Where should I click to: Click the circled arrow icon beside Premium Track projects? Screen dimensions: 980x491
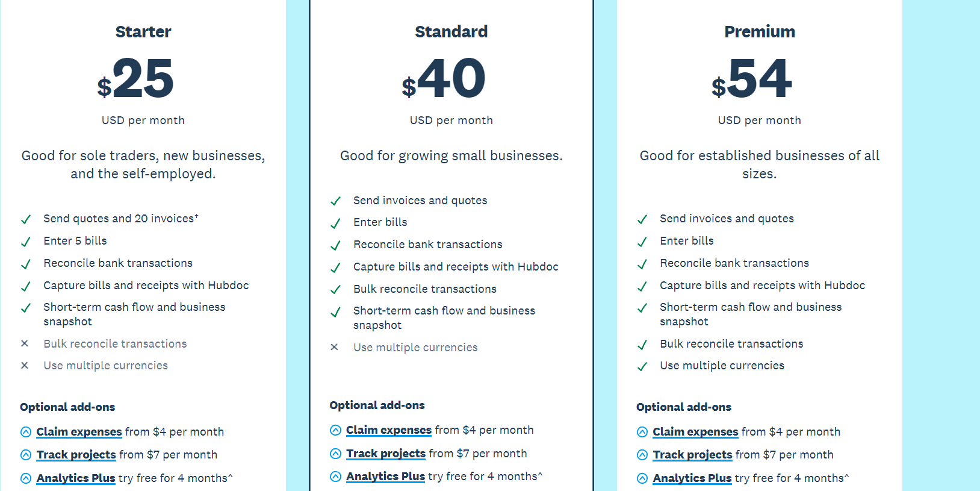click(x=642, y=455)
